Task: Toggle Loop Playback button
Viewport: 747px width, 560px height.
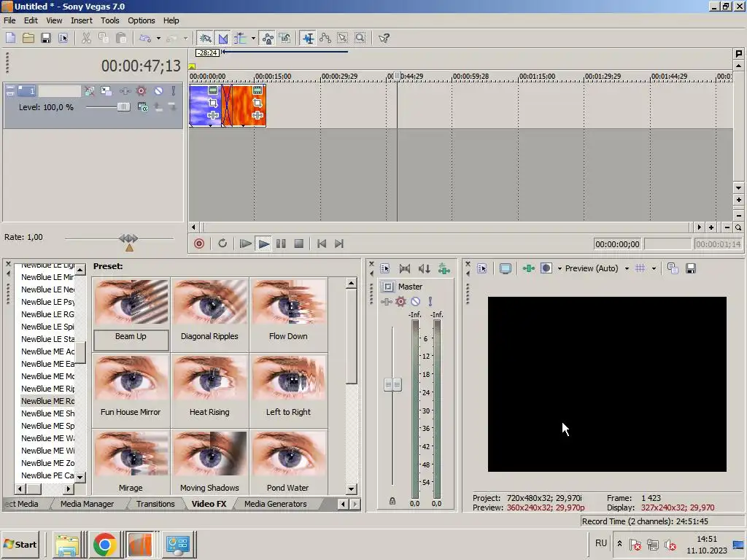Action: (222, 244)
